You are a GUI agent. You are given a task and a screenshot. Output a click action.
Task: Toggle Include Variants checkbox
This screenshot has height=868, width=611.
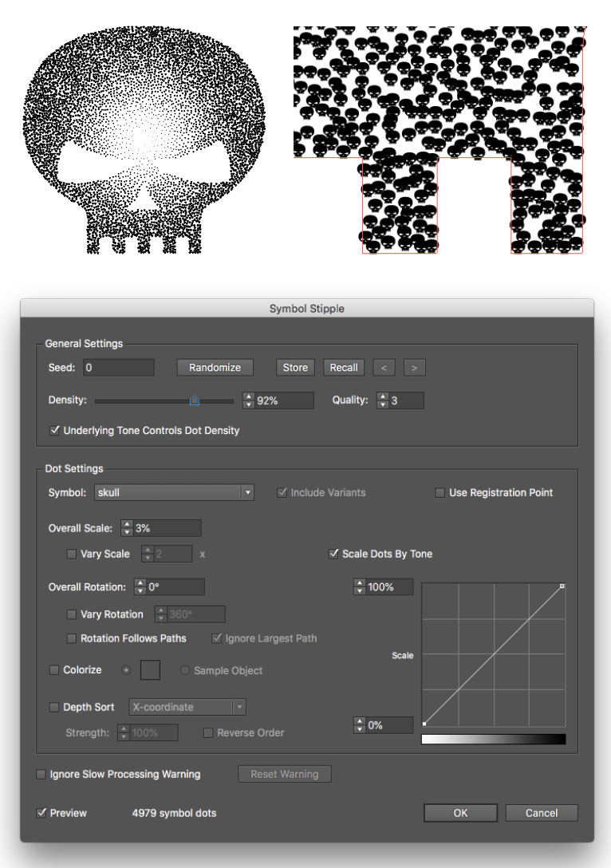pos(282,493)
